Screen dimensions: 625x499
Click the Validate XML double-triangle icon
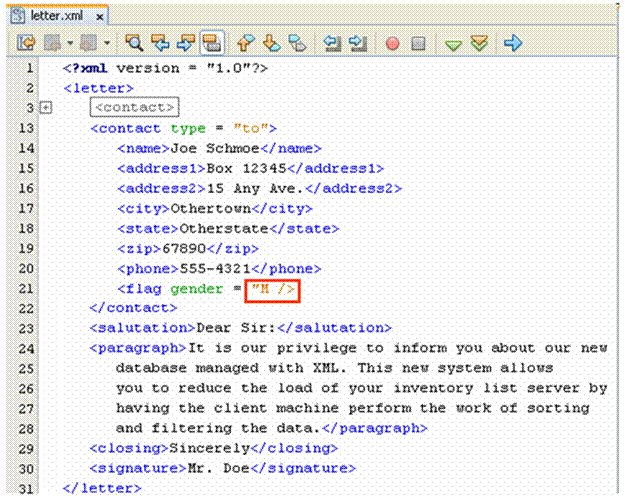click(x=479, y=43)
